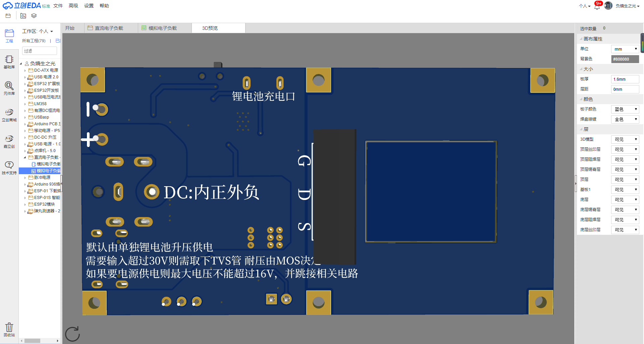Click the 背景色 color swatch #808080
The image size is (644, 344).
(625, 59)
